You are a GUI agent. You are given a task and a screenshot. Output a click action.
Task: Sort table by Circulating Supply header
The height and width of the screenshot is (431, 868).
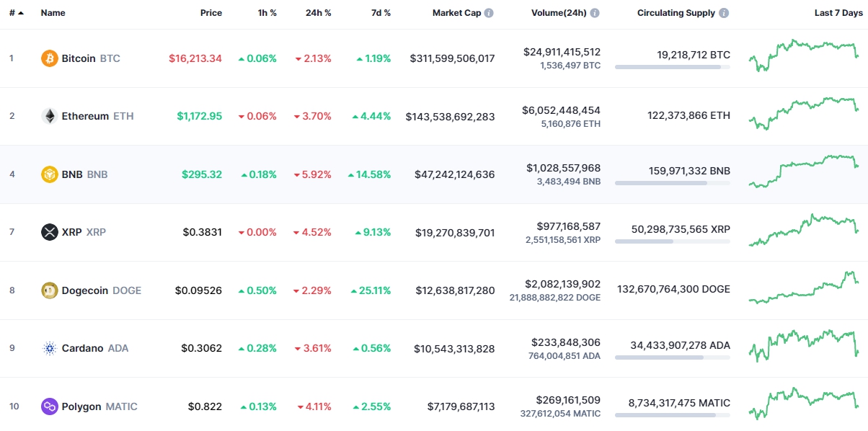pyautogui.click(x=676, y=13)
